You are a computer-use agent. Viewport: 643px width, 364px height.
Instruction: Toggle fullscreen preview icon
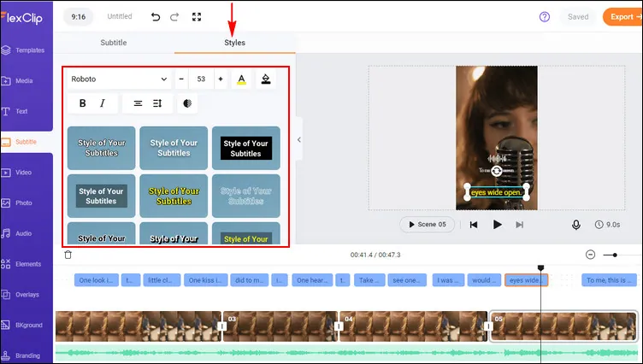pos(197,17)
